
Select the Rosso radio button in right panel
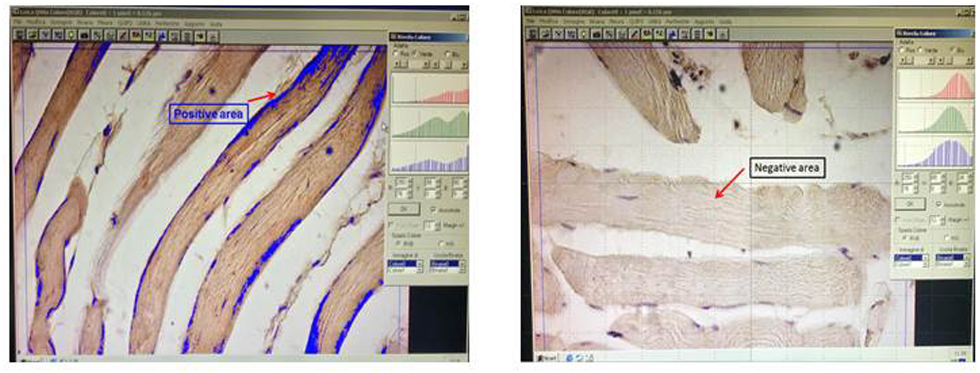coord(902,51)
